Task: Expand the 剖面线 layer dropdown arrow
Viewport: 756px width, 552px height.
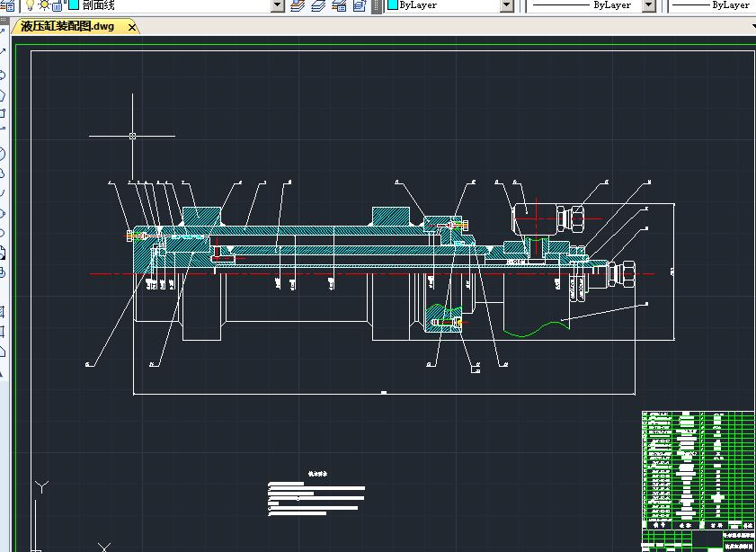Action: (277, 5)
